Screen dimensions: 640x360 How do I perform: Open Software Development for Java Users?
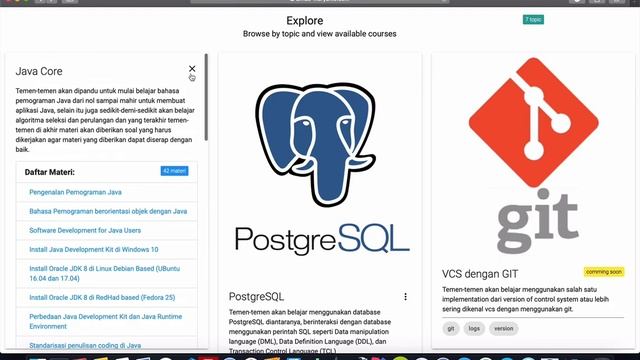(x=85, y=231)
